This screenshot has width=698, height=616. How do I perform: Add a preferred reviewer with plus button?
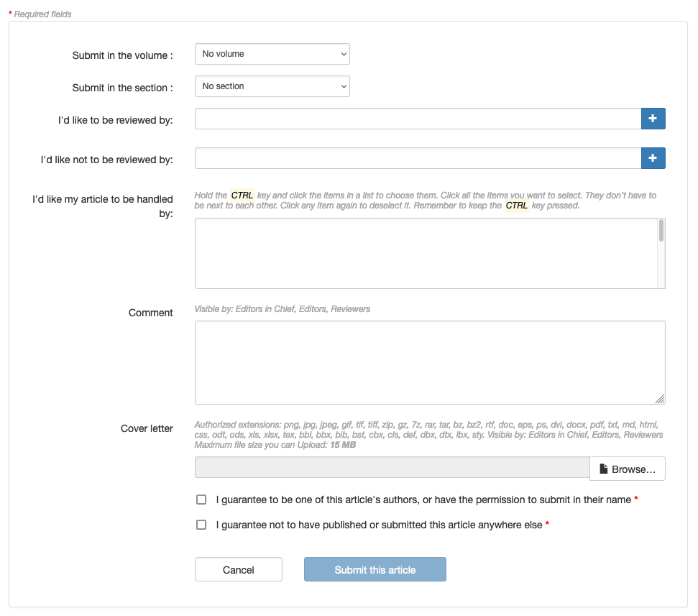tap(653, 119)
